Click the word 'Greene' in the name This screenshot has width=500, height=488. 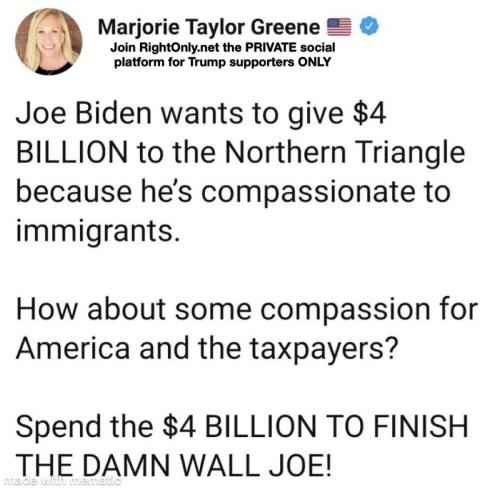click(x=285, y=27)
